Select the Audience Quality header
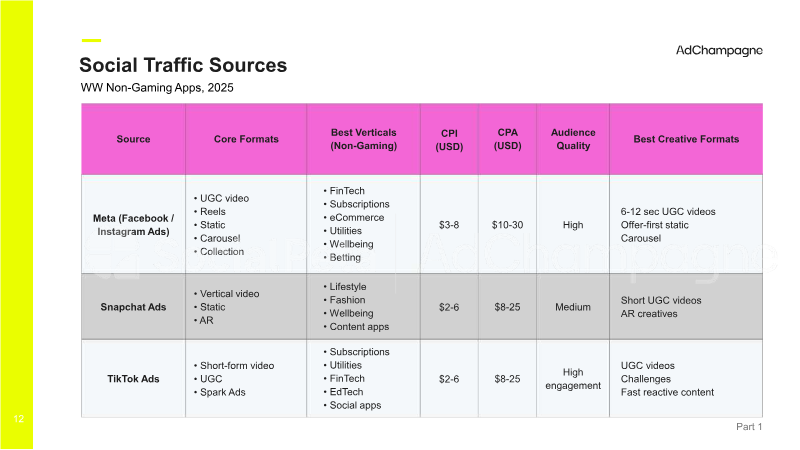800x450 pixels. click(x=573, y=139)
